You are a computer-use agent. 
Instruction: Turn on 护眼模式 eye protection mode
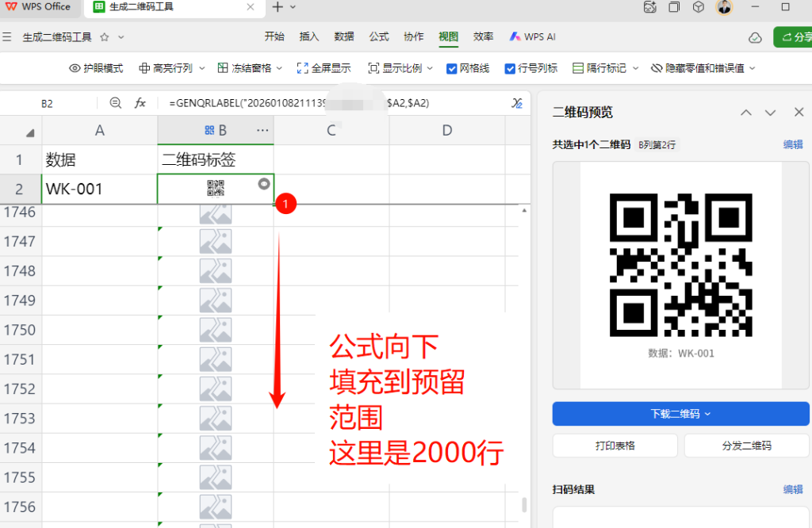pyautogui.click(x=96, y=68)
